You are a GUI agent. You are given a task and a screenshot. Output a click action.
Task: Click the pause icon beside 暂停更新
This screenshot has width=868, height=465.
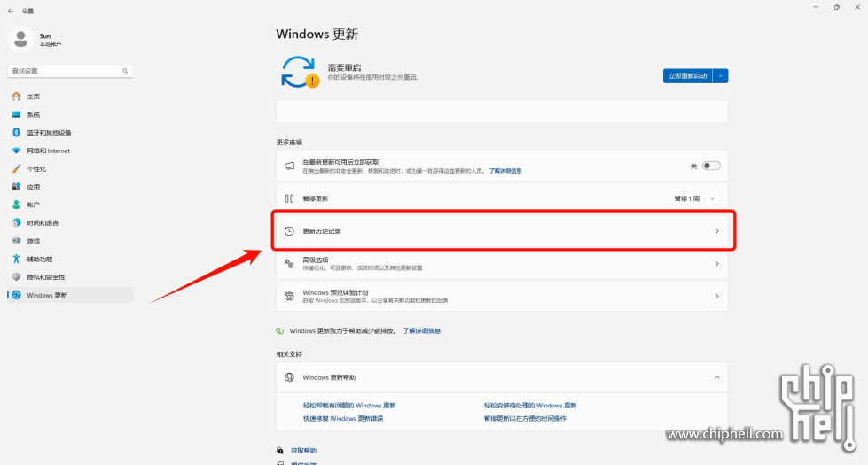point(289,198)
